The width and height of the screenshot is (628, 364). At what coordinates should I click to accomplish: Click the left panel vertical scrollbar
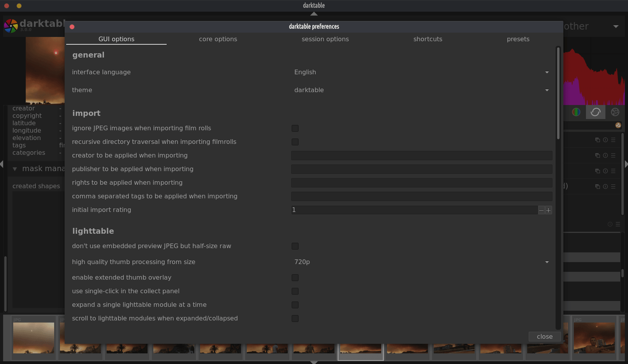[5, 284]
